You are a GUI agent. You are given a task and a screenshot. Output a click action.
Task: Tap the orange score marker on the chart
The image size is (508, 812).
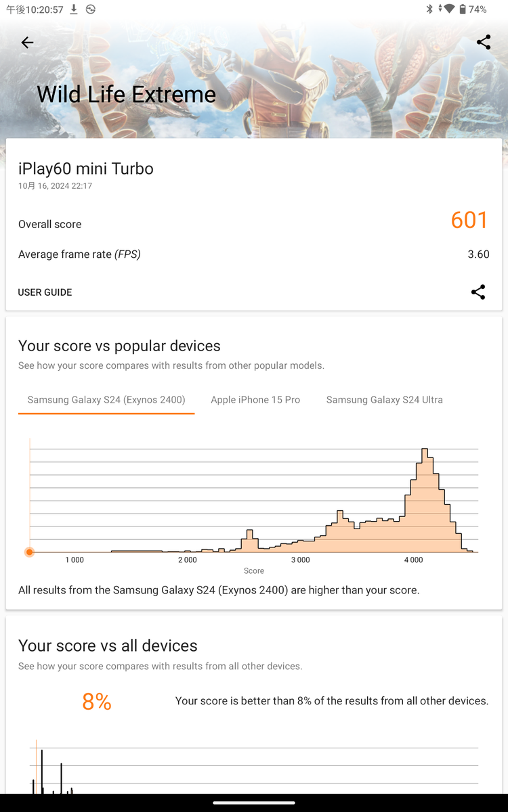click(30, 552)
